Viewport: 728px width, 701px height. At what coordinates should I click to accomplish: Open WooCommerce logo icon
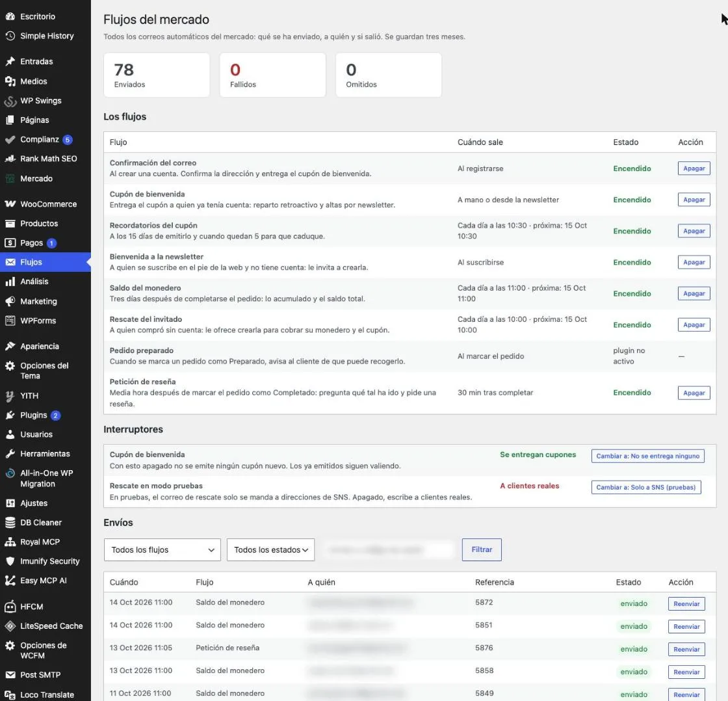click(10, 204)
